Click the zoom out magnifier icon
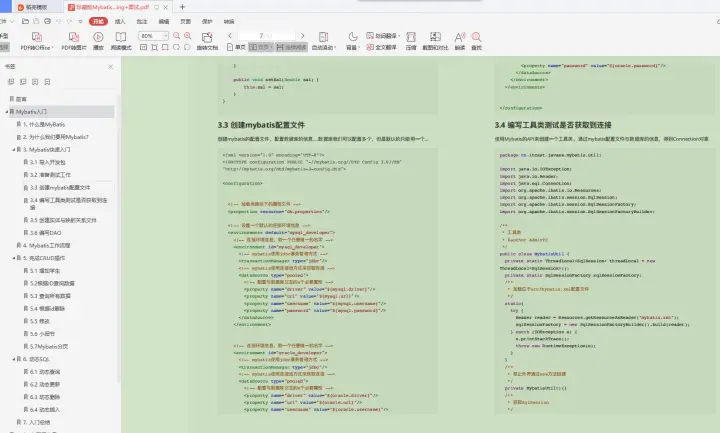The width and height of the screenshot is (720, 433). pos(176,35)
